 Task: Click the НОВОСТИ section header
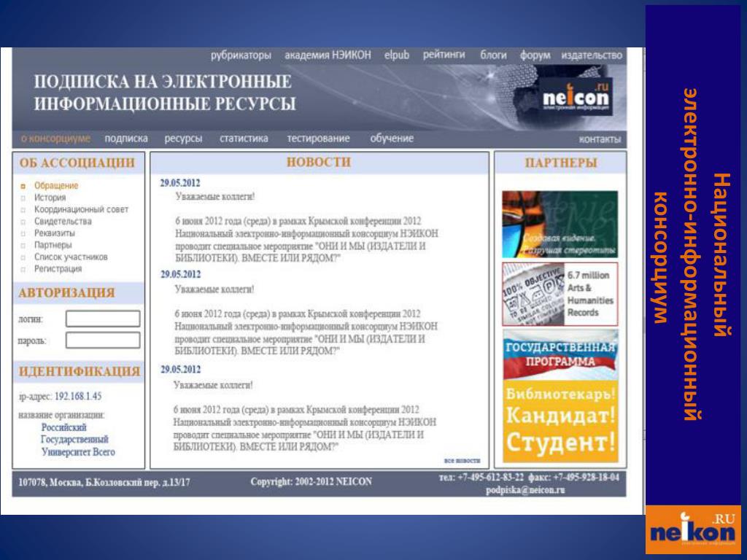[x=319, y=162]
